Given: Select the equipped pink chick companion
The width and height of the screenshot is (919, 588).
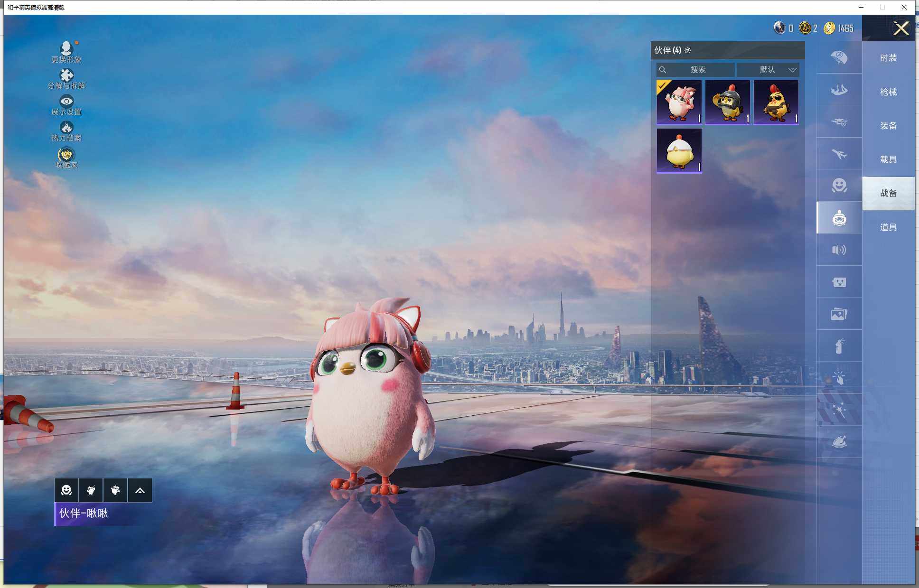Looking at the screenshot, I should (679, 102).
